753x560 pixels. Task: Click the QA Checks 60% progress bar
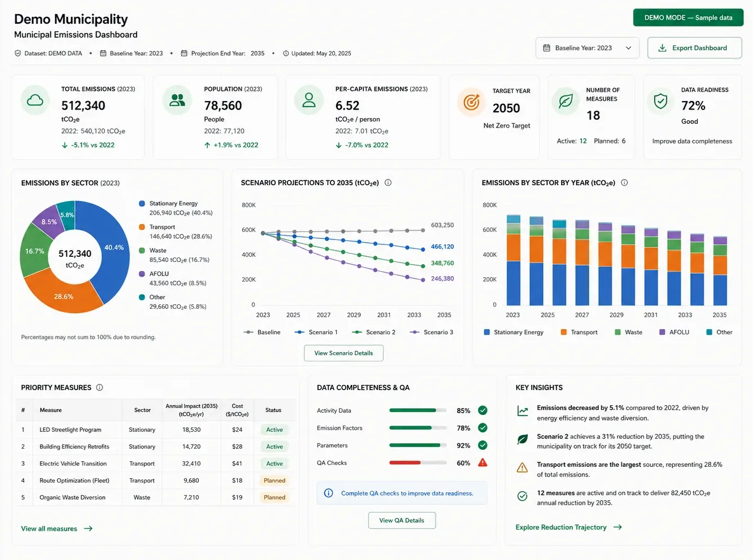[x=418, y=463]
